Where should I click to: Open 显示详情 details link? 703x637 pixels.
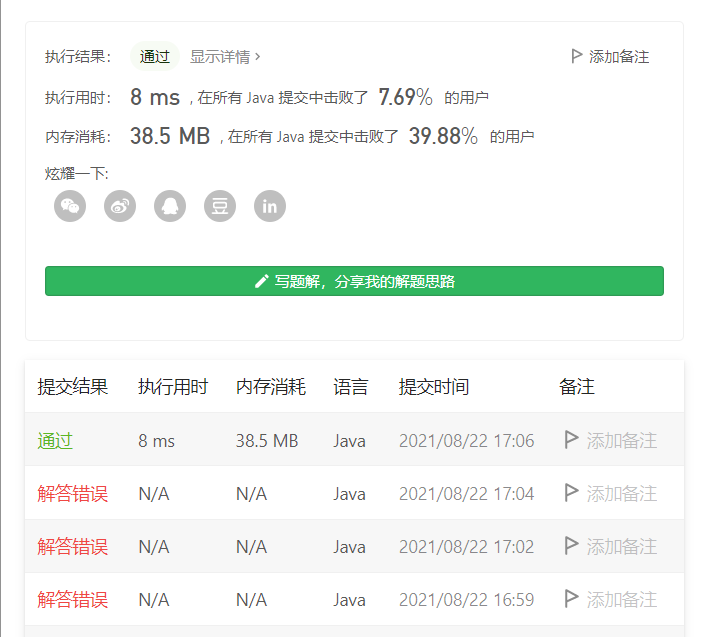click(x=220, y=56)
